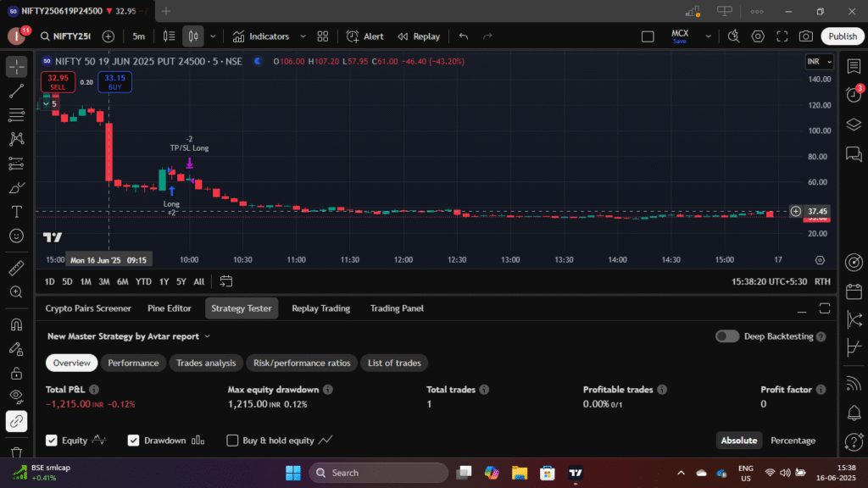Remove objects with the trash icon
The width and height of the screenshot is (868, 488).
17,452
